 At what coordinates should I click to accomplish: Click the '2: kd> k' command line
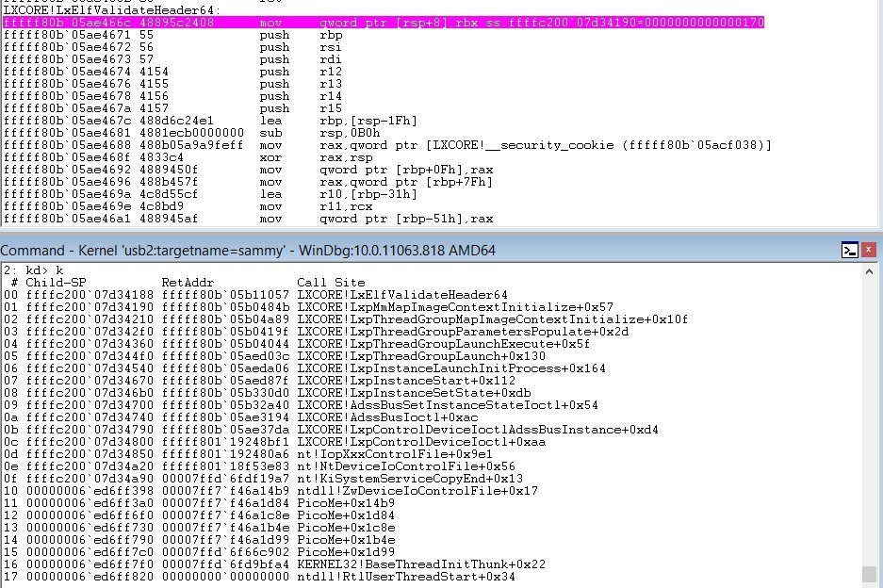coord(34,270)
